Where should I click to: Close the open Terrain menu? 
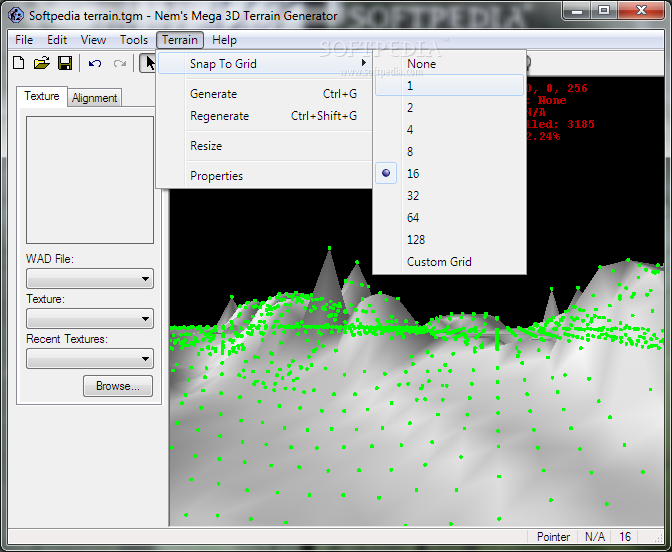point(180,40)
